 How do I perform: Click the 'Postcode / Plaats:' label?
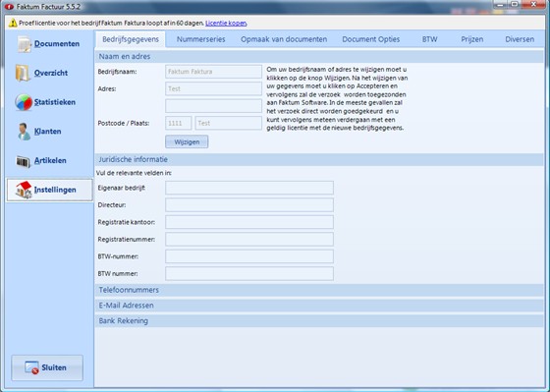(124, 123)
